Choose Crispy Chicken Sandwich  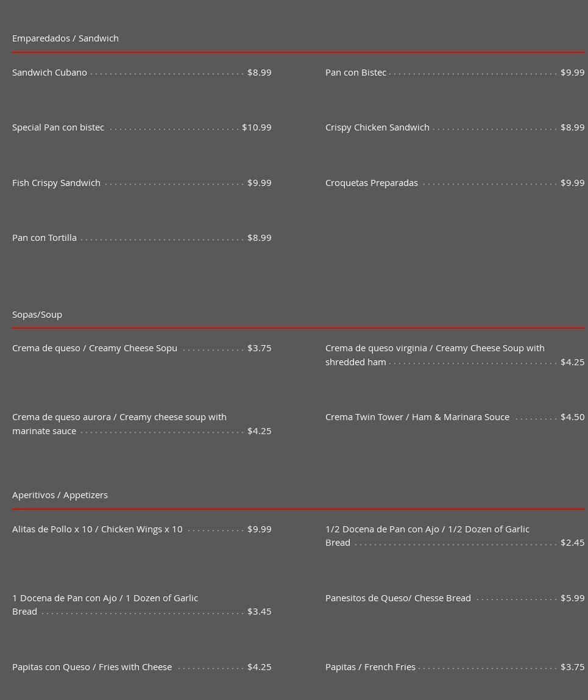pos(377,127)
